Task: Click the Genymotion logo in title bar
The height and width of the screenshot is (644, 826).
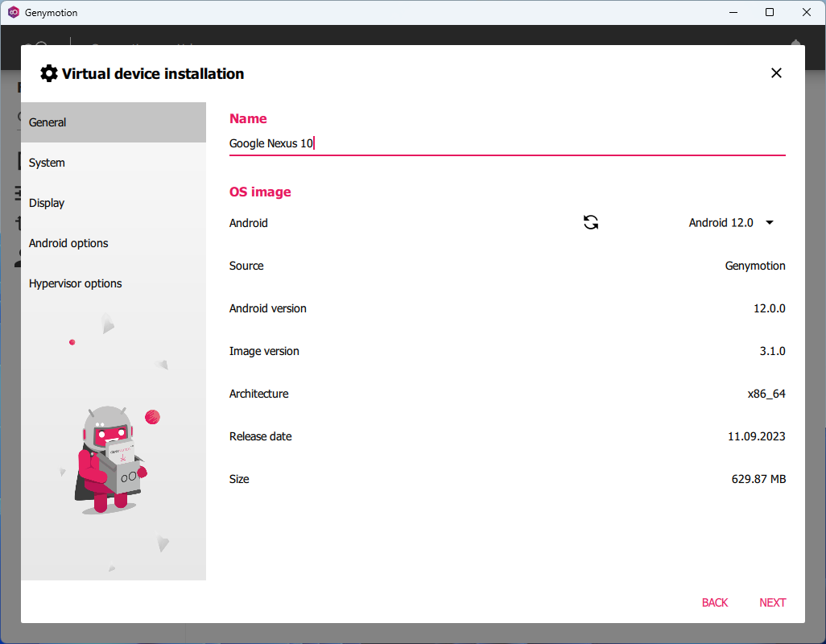Action: 14,12
